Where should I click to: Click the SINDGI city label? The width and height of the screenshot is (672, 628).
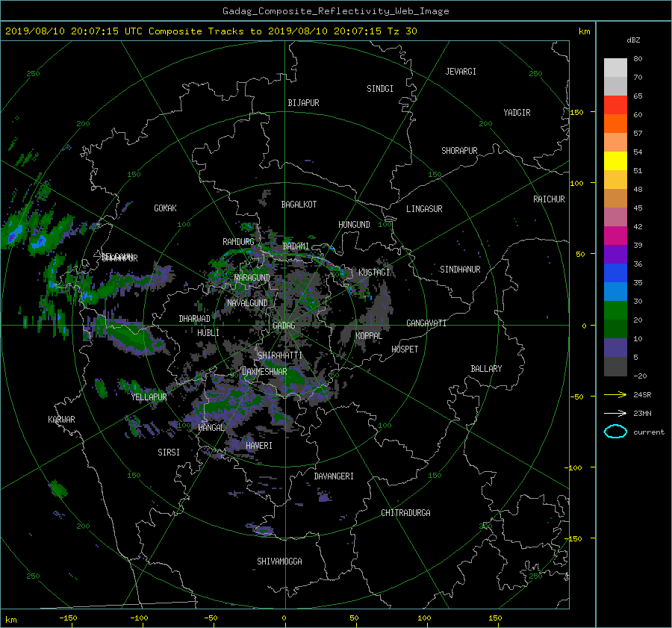[x=380, y=89]
